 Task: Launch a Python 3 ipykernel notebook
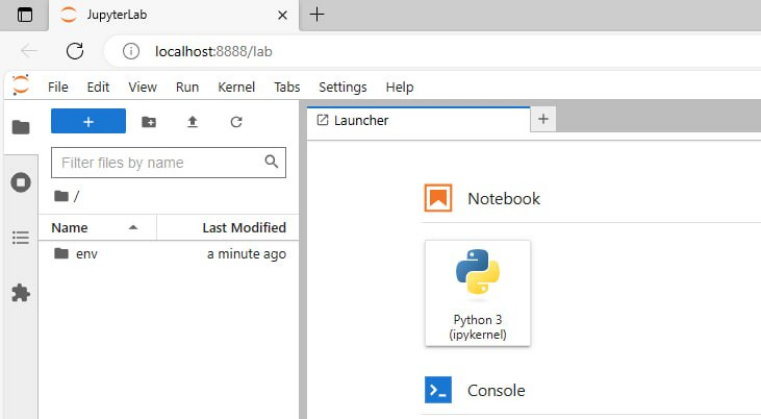478,293
